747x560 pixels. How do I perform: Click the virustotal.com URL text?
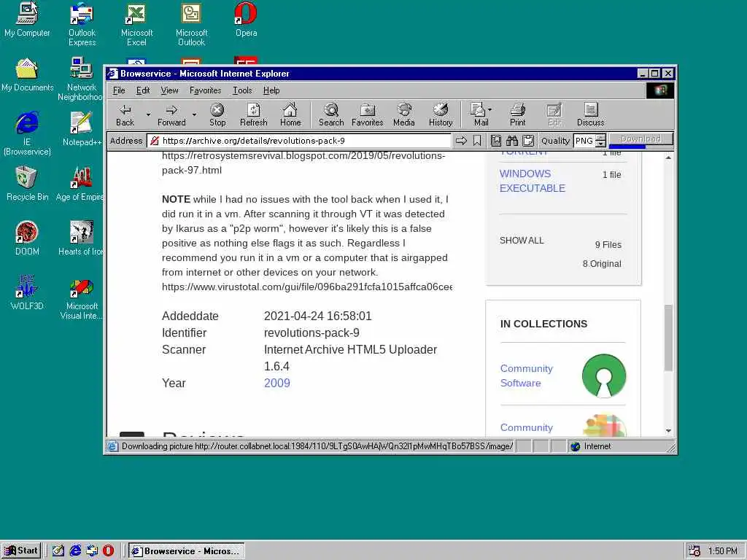point(307,287)
